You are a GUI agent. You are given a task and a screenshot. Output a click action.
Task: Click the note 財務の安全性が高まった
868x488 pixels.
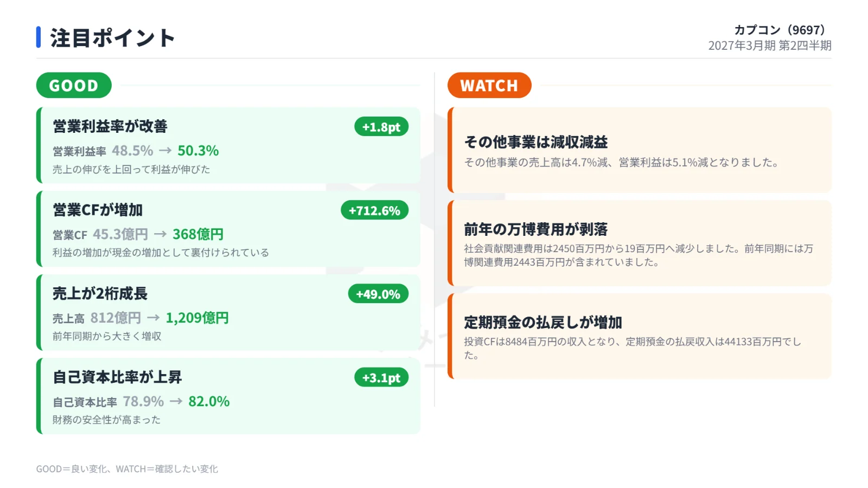pos(106,420)
